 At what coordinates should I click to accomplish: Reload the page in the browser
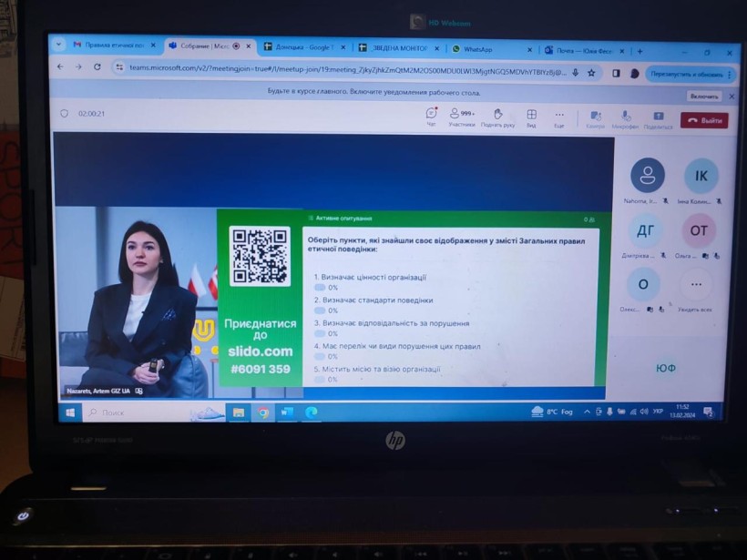(97, 67)
